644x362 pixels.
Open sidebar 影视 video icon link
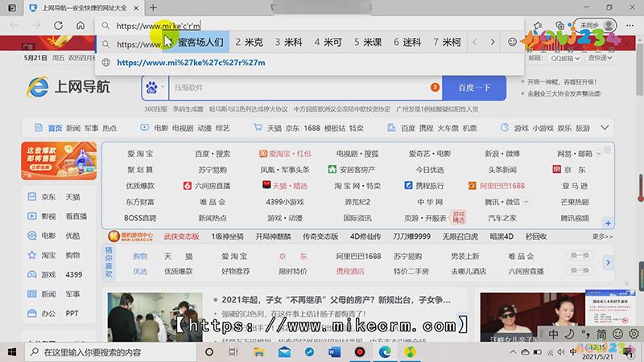point(32,216)
